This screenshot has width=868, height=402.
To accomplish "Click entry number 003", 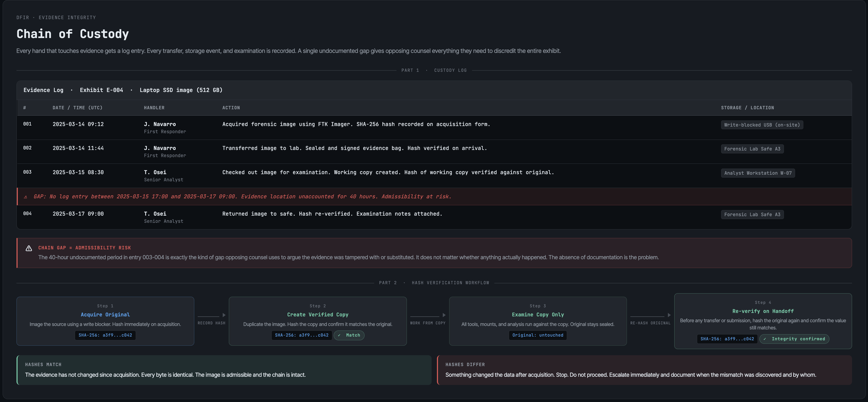I will click(27, 172).
